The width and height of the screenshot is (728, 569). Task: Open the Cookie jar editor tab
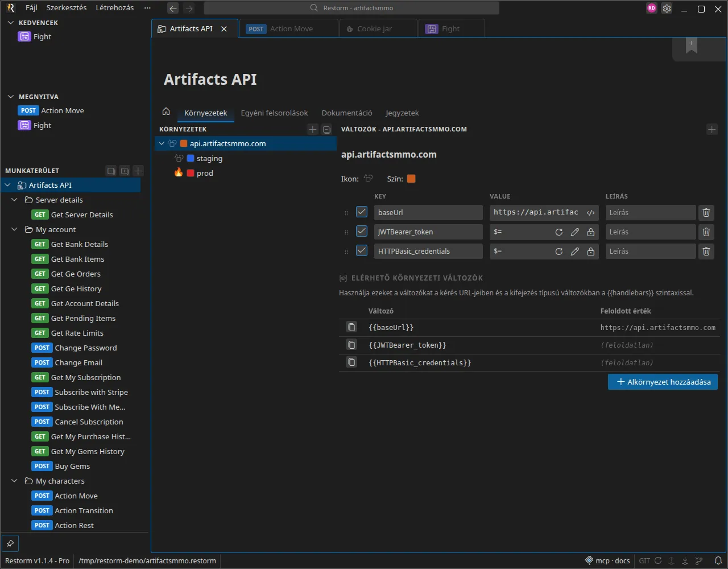[x=378, y=29]
